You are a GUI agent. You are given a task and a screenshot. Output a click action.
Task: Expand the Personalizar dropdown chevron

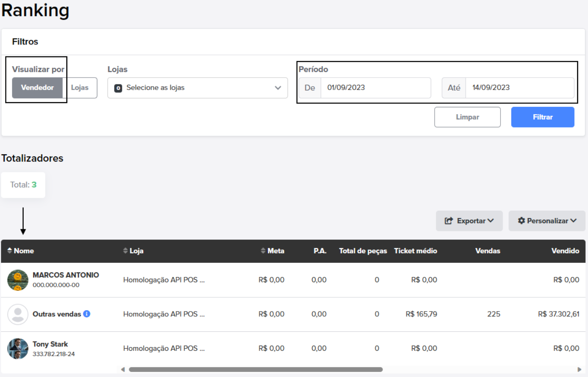click(573, 221)
